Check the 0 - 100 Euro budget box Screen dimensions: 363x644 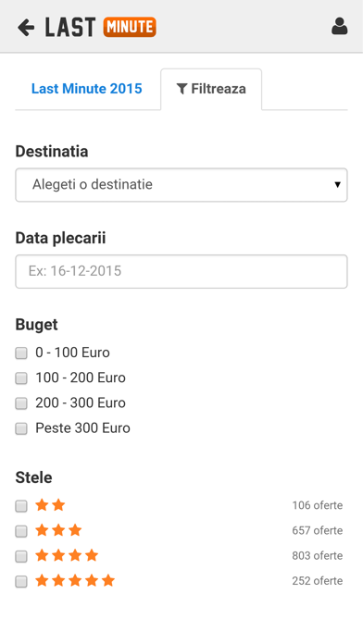click(x=21, y=353)
